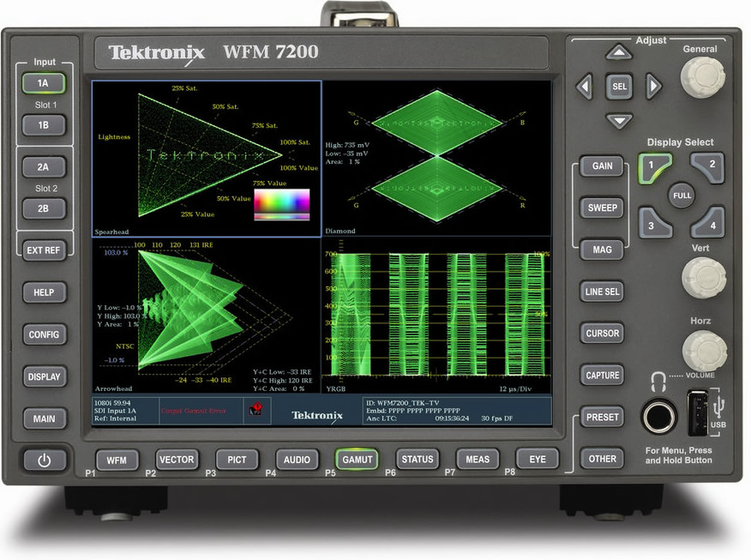Switch to VECTOR display mode
The height and width of the screenshot is (560, 751).
click(177, 460)
